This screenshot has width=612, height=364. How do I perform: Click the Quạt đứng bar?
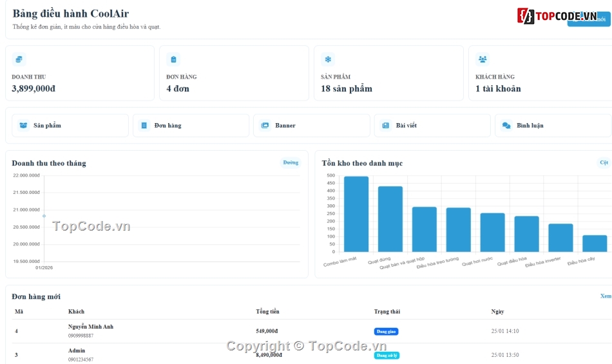point(390,219)
